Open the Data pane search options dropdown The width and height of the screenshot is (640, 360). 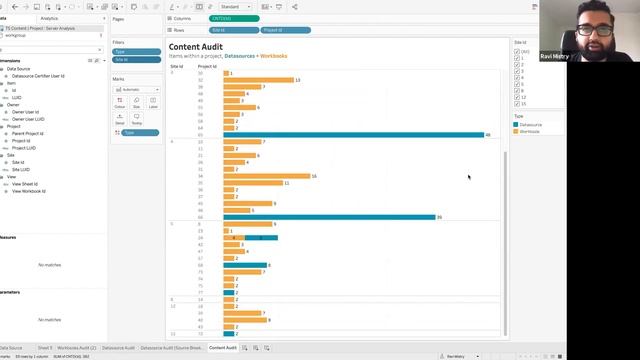tap(100, 50)
